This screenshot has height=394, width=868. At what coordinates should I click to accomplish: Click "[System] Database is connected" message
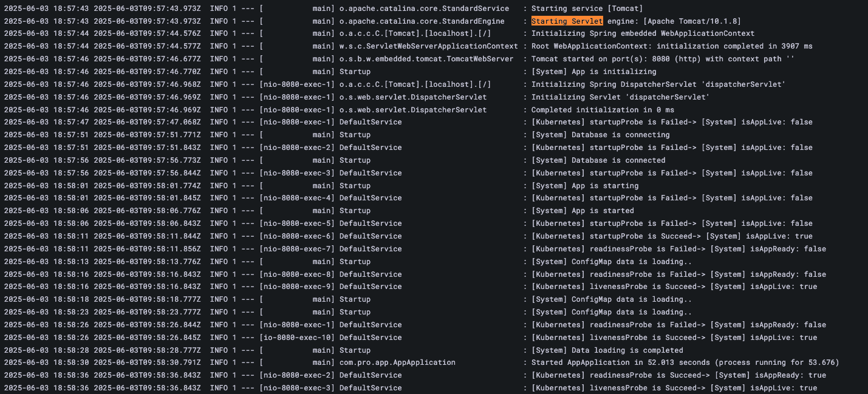pyautogui.click(x=598, y=160)
